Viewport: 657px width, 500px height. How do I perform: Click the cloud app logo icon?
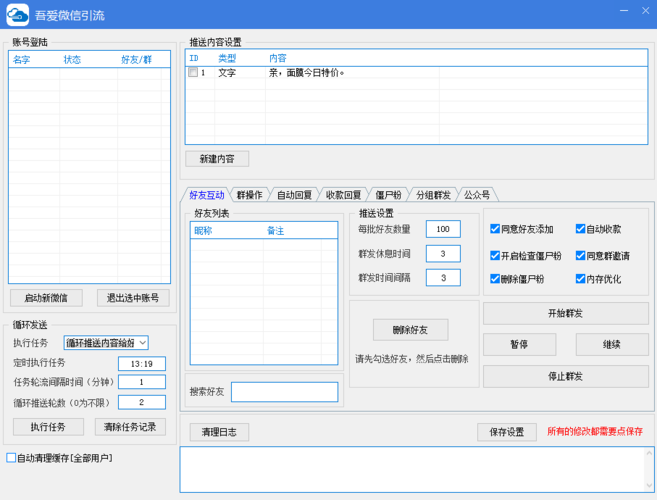coord(18,15)
